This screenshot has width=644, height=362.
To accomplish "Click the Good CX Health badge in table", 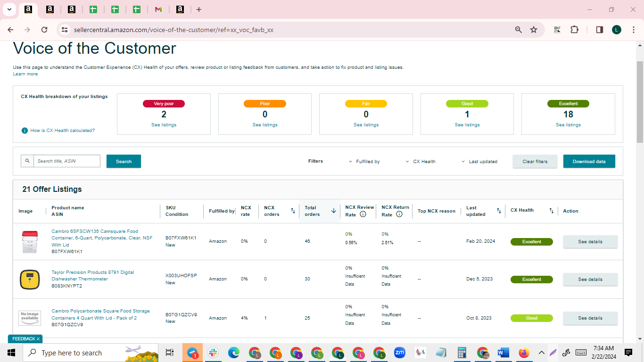I will [x=532, y=318].
